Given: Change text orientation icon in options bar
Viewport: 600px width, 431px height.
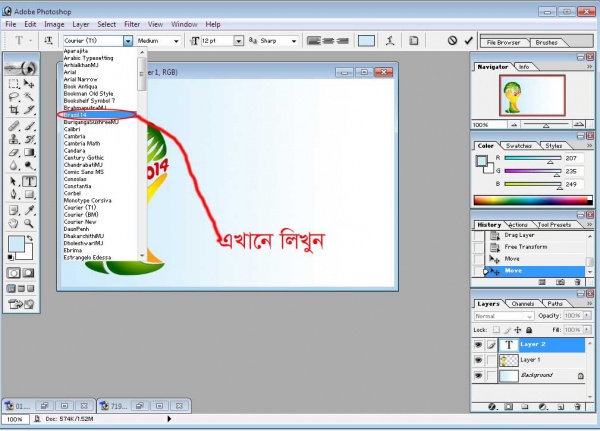Looking at the screenshot, I should [x=48, y=41].
